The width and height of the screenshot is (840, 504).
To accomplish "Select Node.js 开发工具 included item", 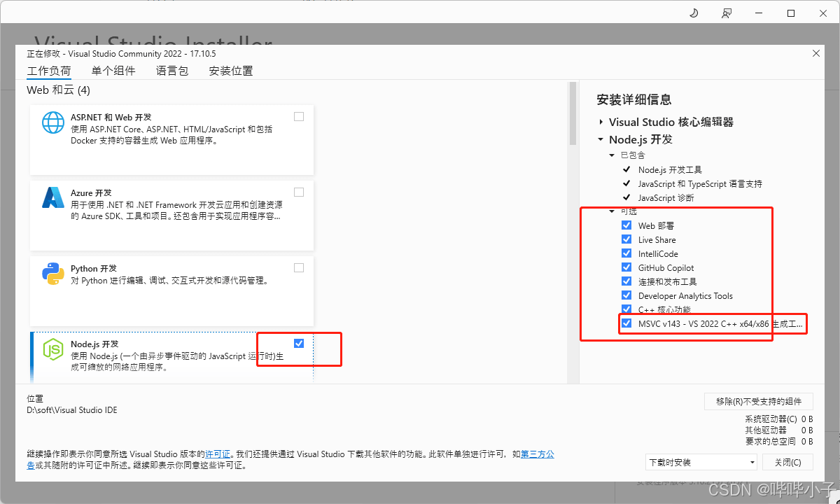I will (670, 169).
